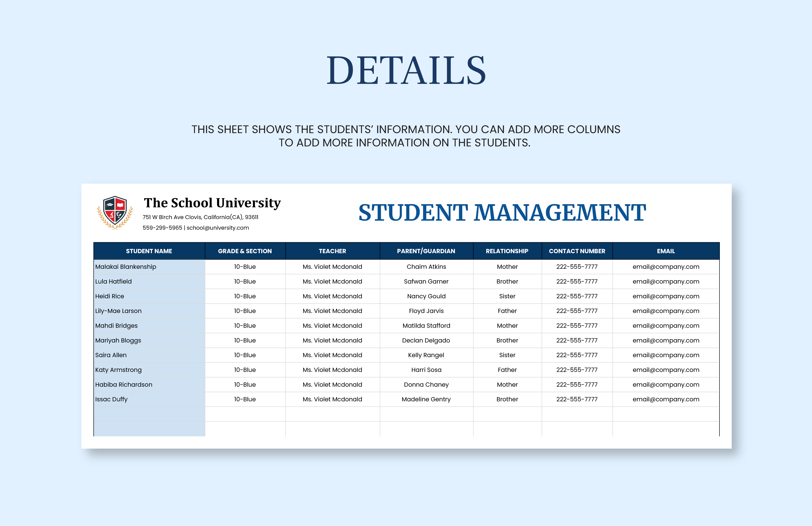Select the Heidi Rice cell
The image size is (812, 526).
click(149, 296)
